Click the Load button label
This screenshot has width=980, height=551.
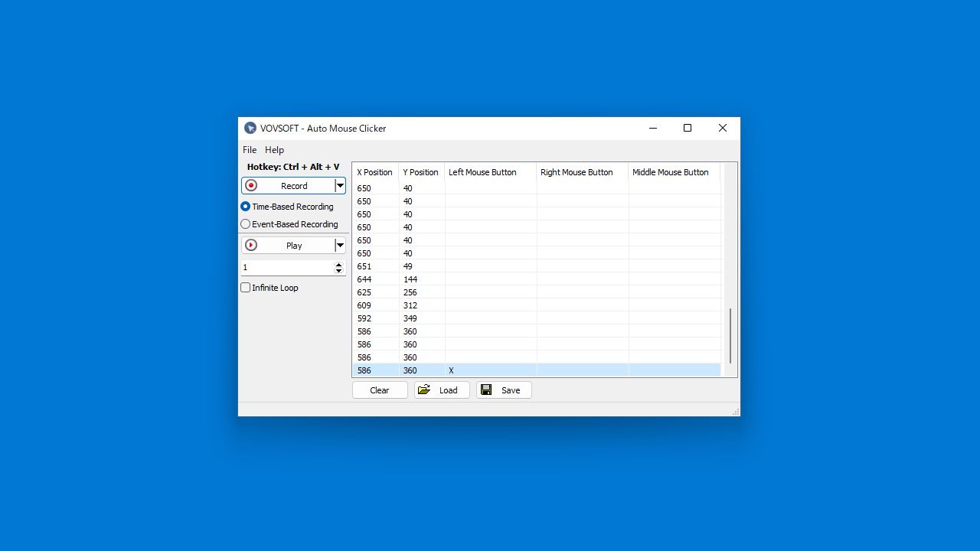449,390
